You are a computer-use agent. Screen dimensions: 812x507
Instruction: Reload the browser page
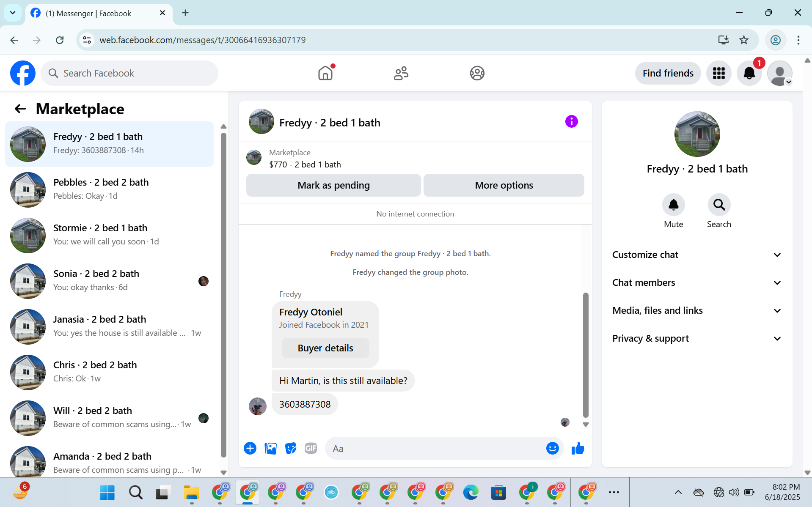[x=60, y=40]
